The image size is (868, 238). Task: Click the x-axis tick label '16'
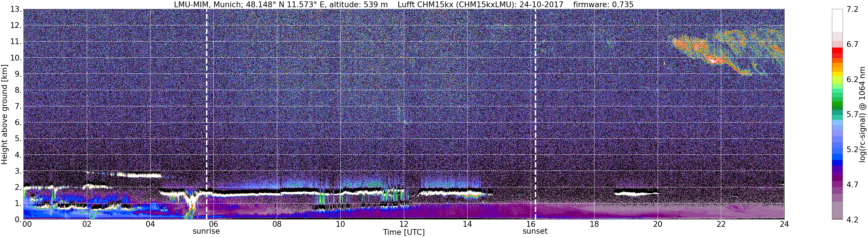pos(531,224)
